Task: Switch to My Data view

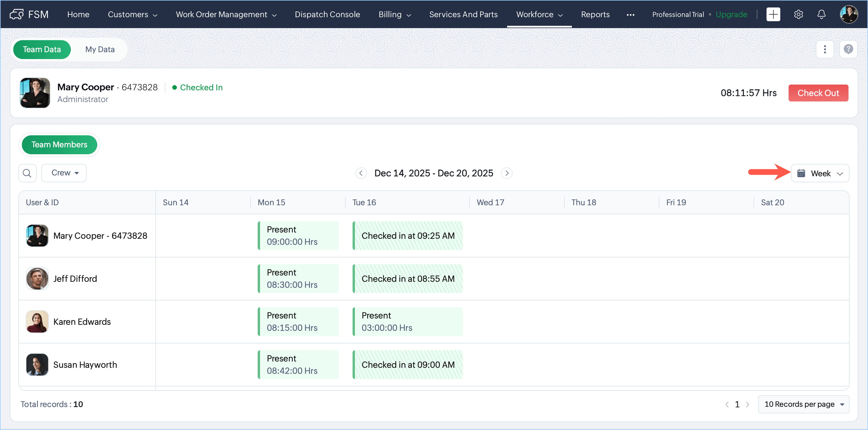Action: coord(100,49)
